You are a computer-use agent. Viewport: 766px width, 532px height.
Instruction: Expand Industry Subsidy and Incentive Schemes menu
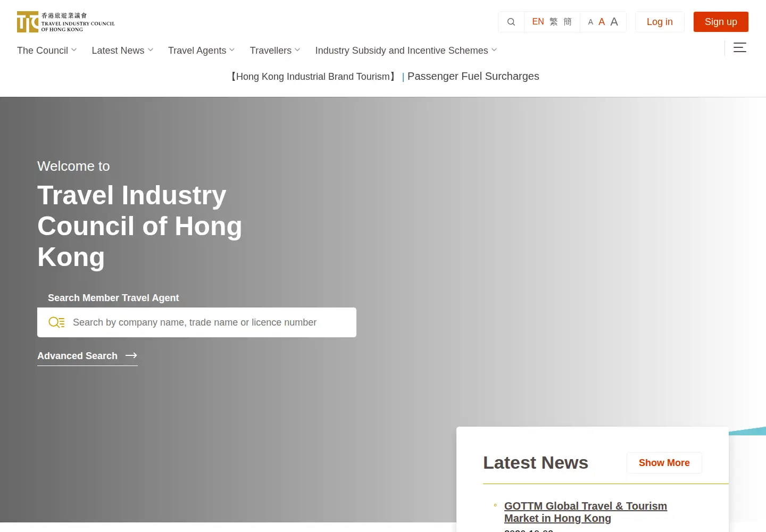point(406,51)
